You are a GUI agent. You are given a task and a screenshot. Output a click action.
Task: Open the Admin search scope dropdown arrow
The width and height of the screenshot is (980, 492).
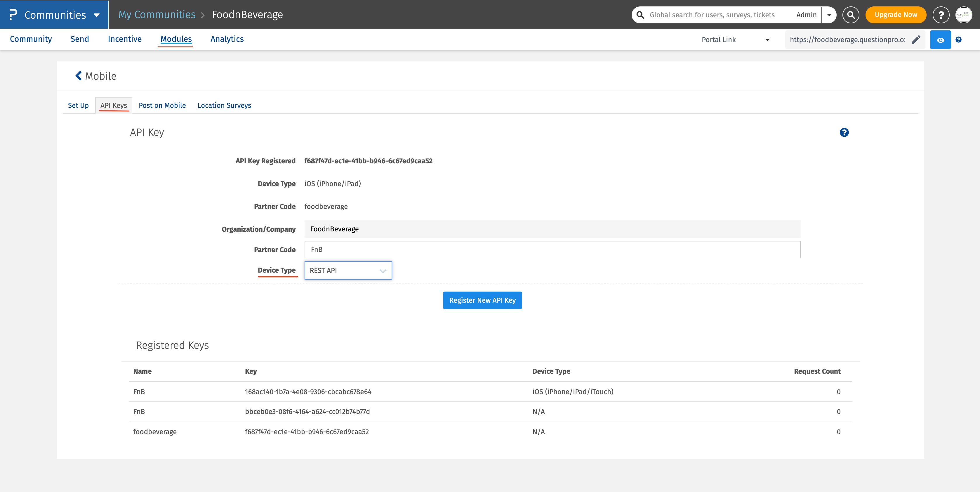[x=829, y=15]
